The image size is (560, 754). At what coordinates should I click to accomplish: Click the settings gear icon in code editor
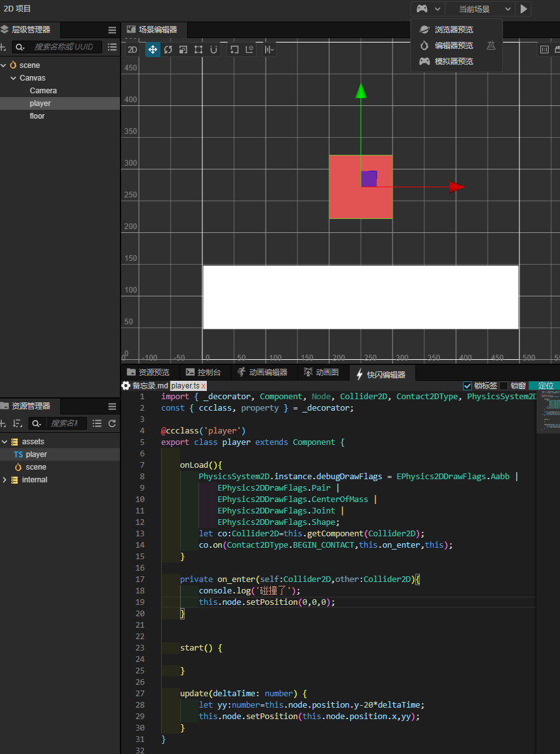pos(126,386)
